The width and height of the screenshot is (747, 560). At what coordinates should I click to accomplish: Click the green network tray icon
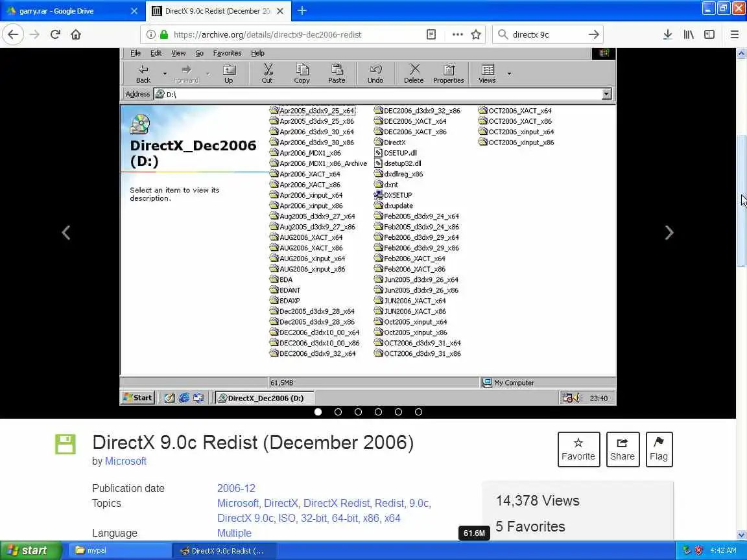click(x=687, y=550)
